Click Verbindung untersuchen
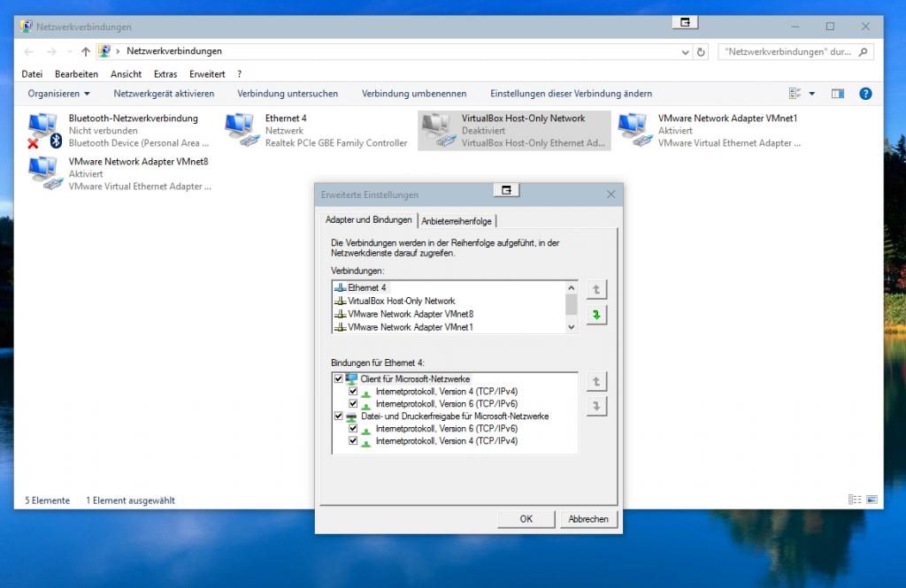 pos(288,94)
